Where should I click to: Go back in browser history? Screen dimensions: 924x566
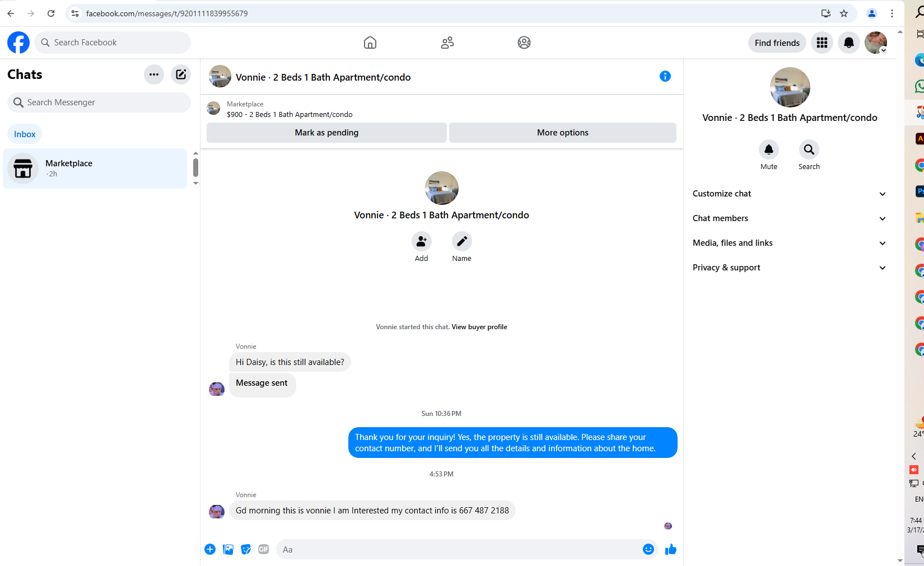tap(11, 13)
